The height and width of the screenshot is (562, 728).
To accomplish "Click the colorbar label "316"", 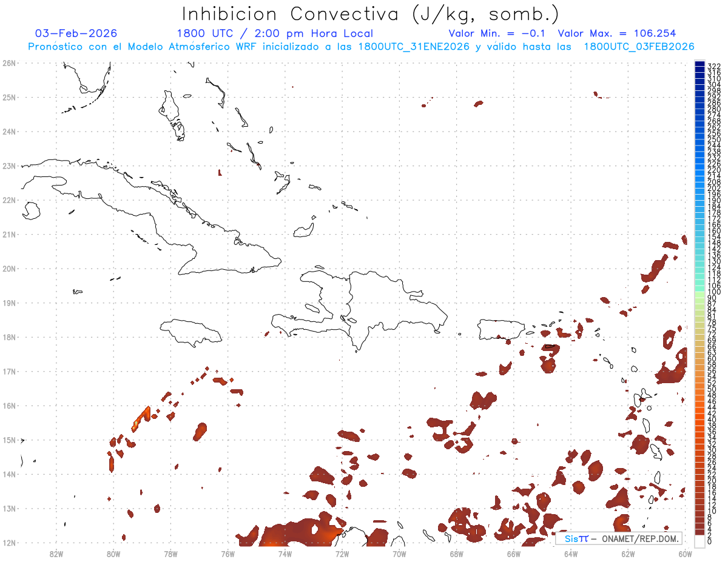I will coord(714,72).
